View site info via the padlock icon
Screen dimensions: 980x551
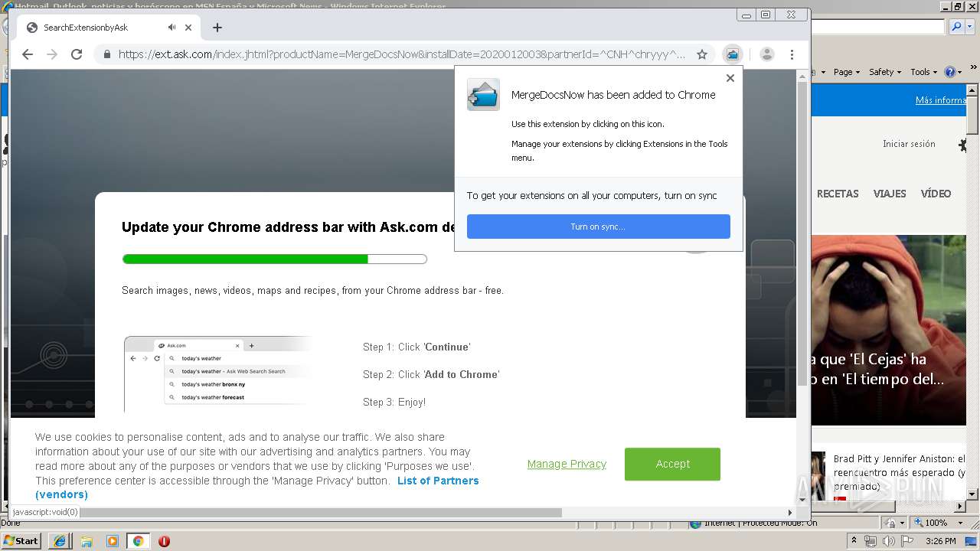[106, 54]
